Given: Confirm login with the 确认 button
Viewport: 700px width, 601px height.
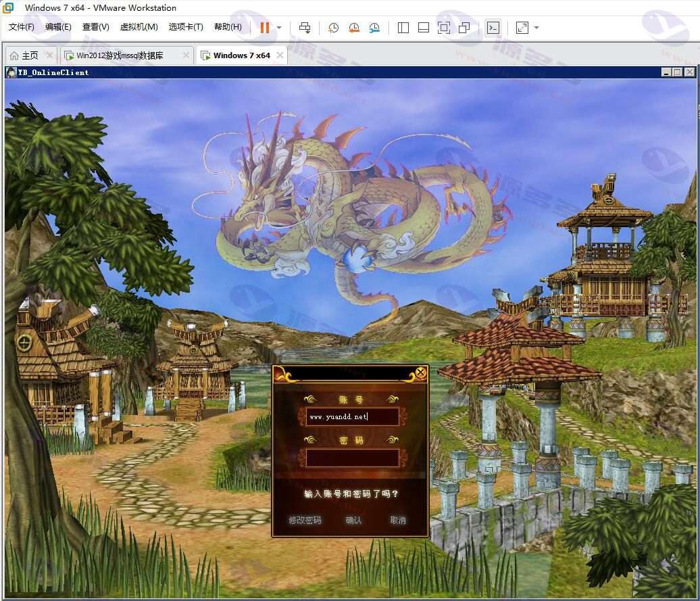Looking at the screenshot, I should 353,520.
